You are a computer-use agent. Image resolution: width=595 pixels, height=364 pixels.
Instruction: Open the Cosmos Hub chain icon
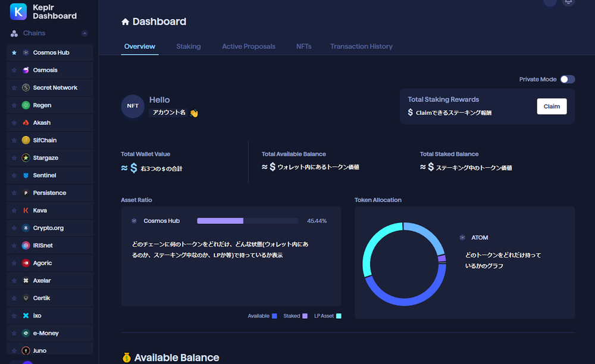pyautogui.click(x=26, y=53)
